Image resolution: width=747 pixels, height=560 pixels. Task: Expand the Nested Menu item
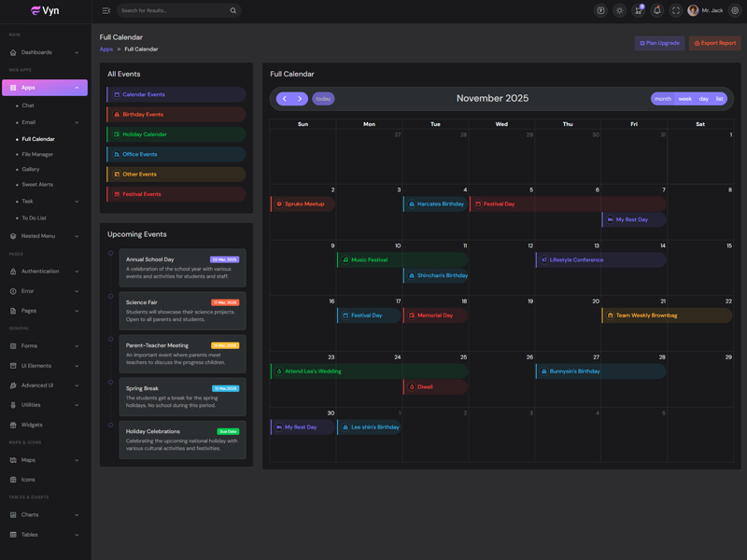44,236
